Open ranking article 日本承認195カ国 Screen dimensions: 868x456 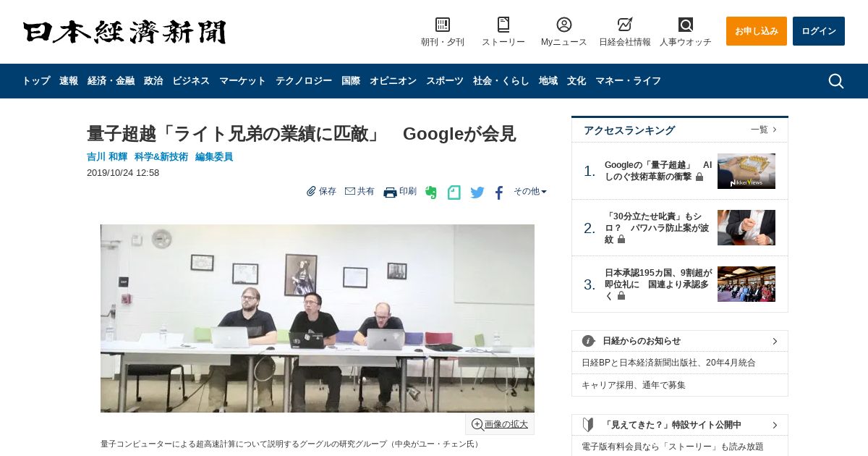pos(658,284)
